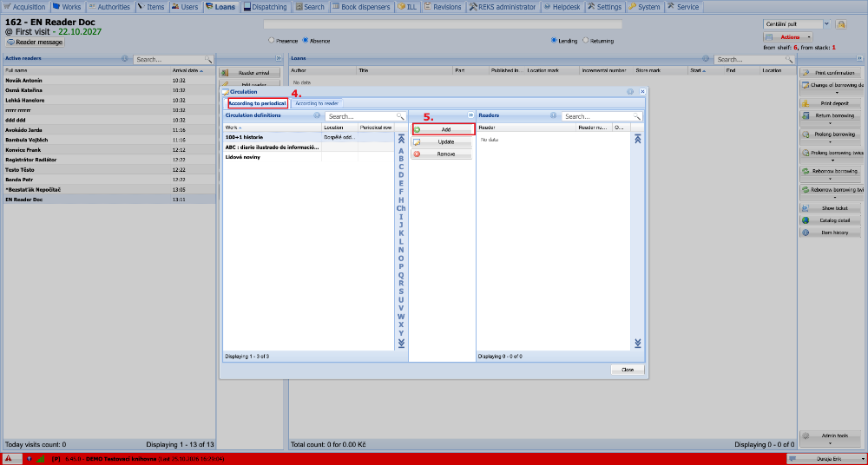
Task: Click info icon in Circulation dialog title bar
Action: [x=630, y=91]
